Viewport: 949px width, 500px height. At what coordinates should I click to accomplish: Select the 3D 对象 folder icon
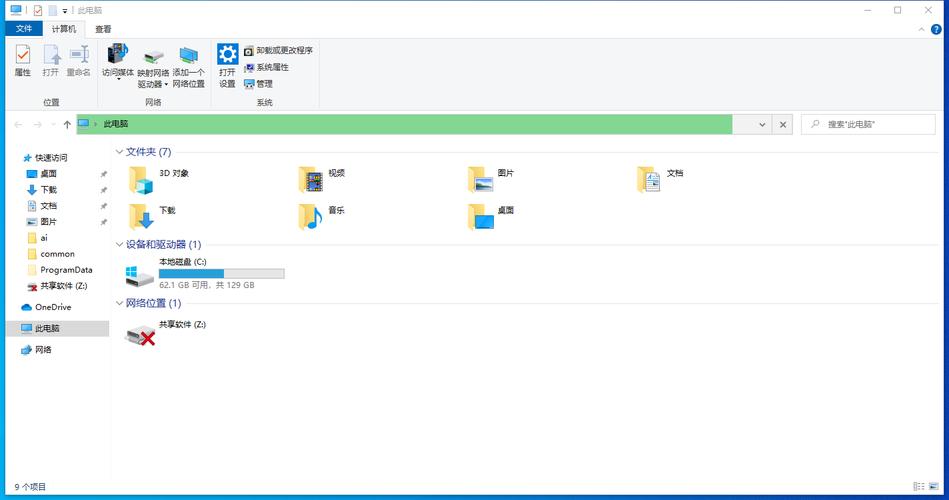[140, 180]
